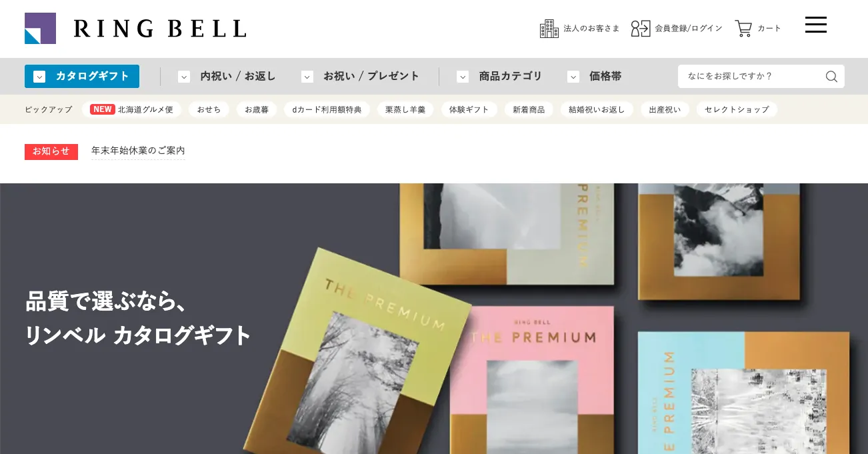868x454 pixels.
Task: Open the 商品カテゴリ dropdown
Action: pos(500,77)
